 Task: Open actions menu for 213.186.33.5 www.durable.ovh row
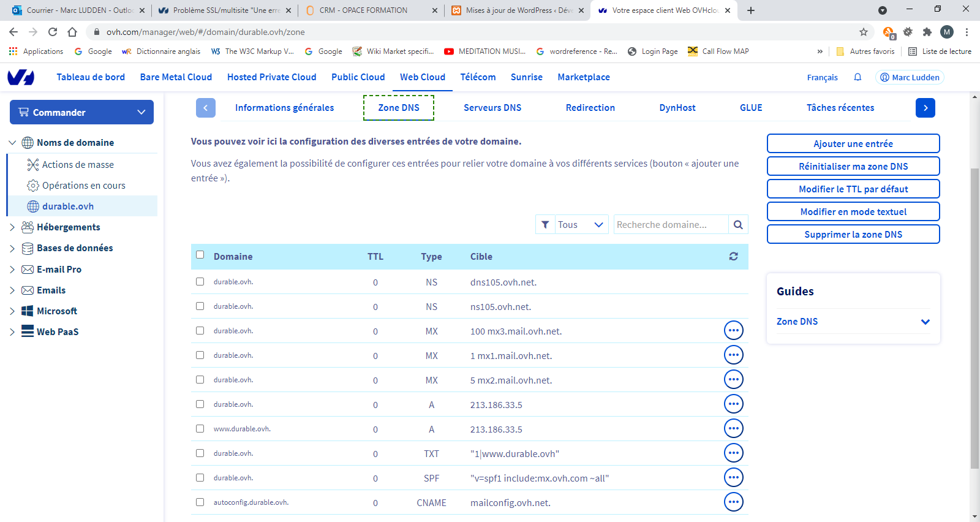pyautogui.click(x=733, y=428)
